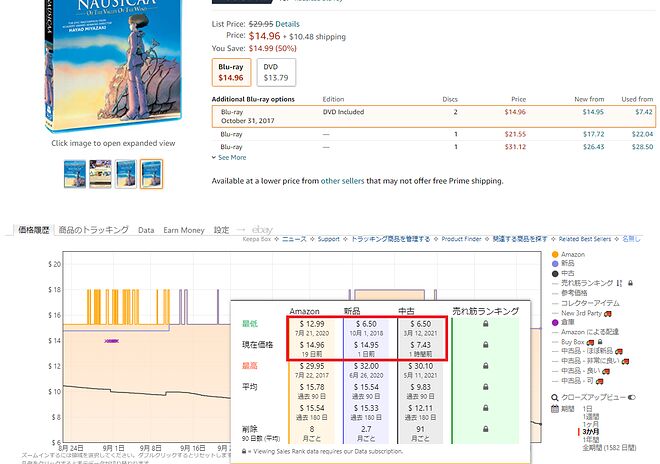Expand the See More Blu-ray options

click(229, 157)
